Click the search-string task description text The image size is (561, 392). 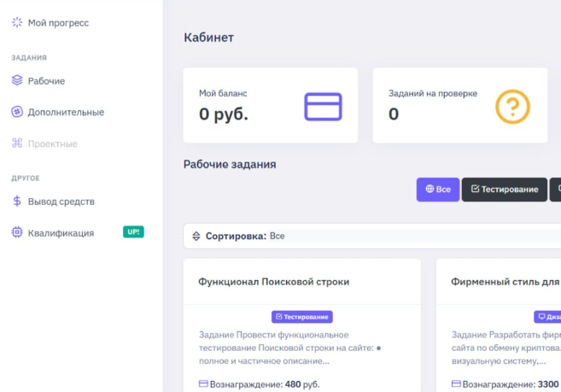(289, 348)
